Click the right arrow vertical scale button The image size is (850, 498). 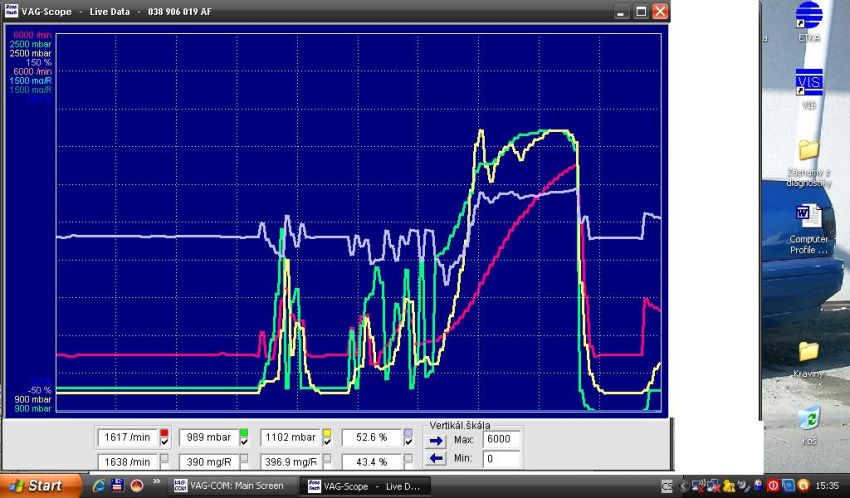point(437,440)
